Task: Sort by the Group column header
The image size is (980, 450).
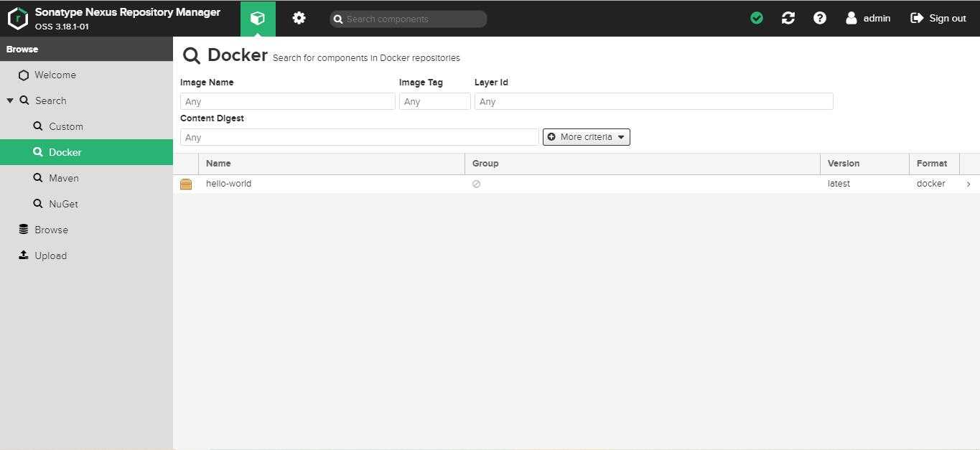Action: (x=643, y=164)
